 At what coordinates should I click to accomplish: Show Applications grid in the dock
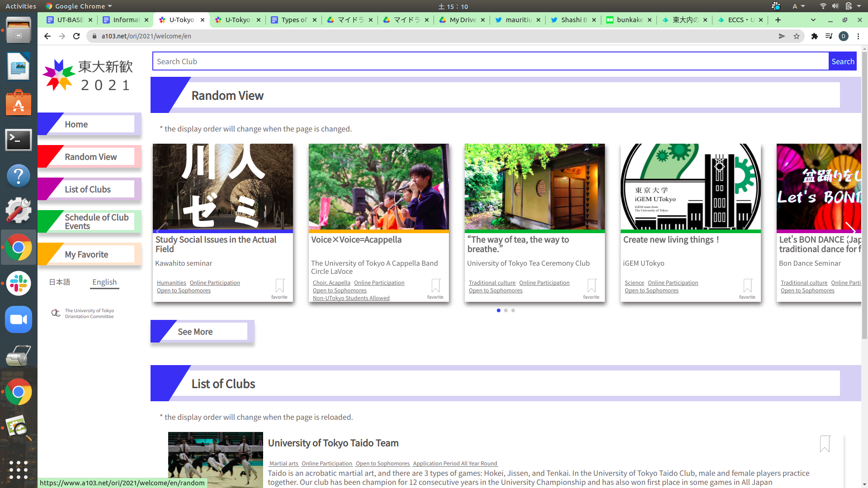click(19, 470)
